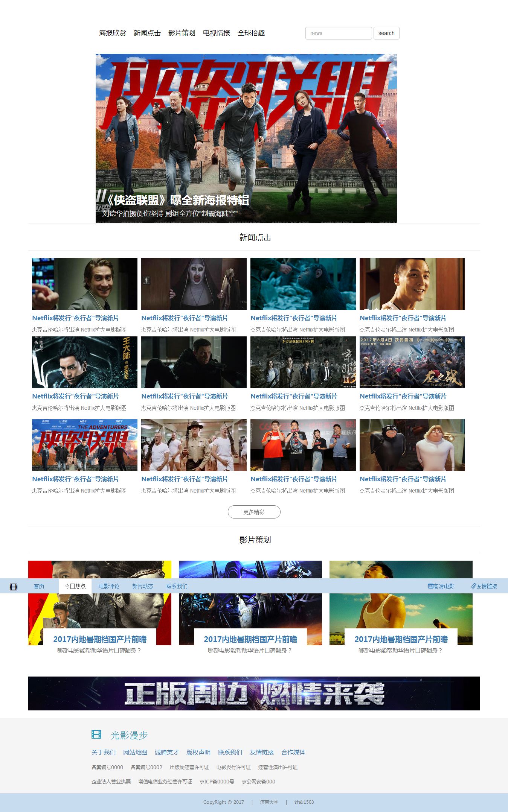Open 版权声明 footer link
The height and width of the screenshot is (812, 508).
click(x=198, y=752)
